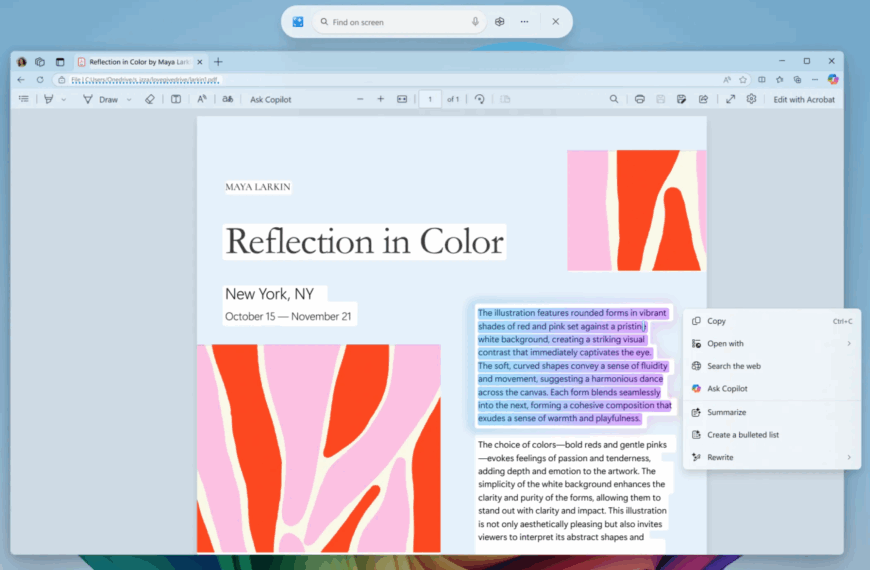Expand the highlight color dropdown arrow
Screen dimensions: 870x570
pos(63,99)
